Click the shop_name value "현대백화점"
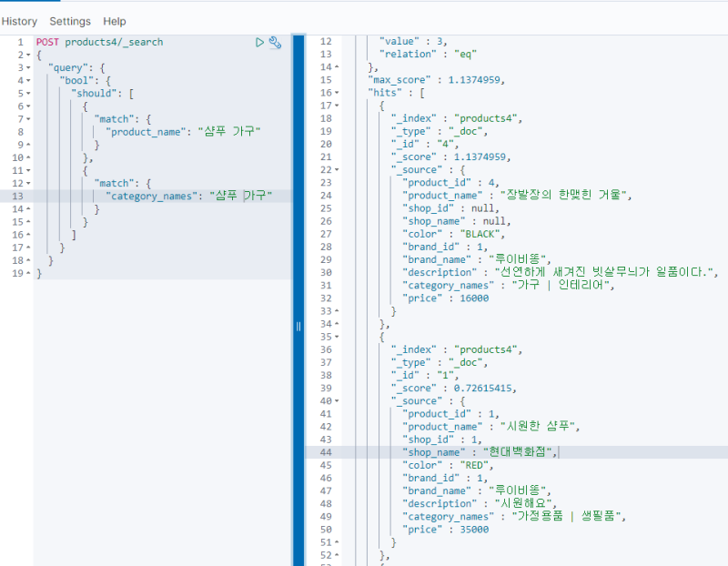This screenshot has width=728, height=566. click(518, 452)
